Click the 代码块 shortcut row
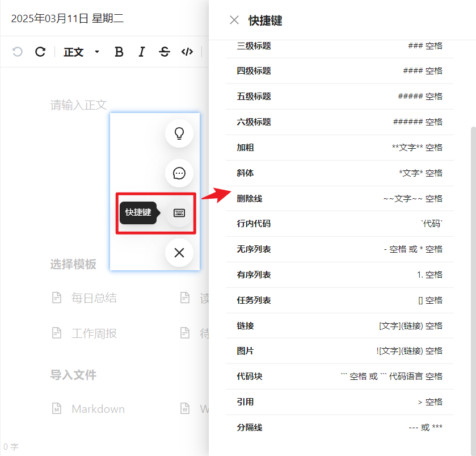476x456 pixels. (x=340, y=376)
